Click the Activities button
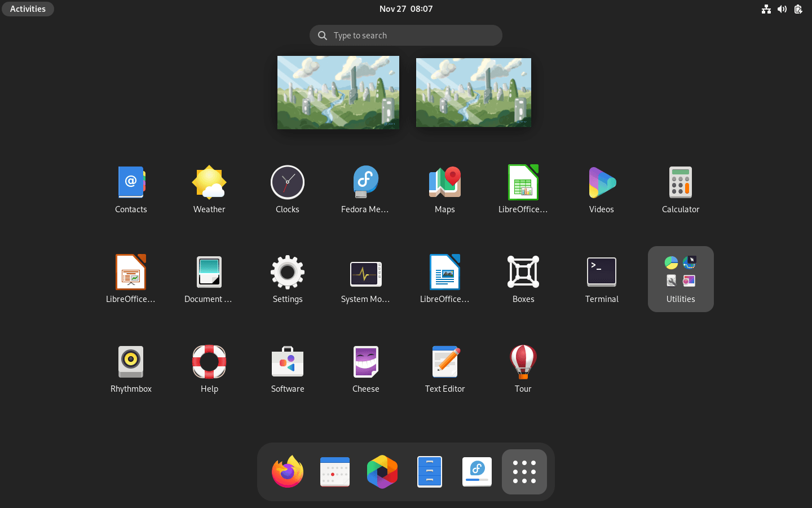 pyautogui.click(x=28, y=9)
